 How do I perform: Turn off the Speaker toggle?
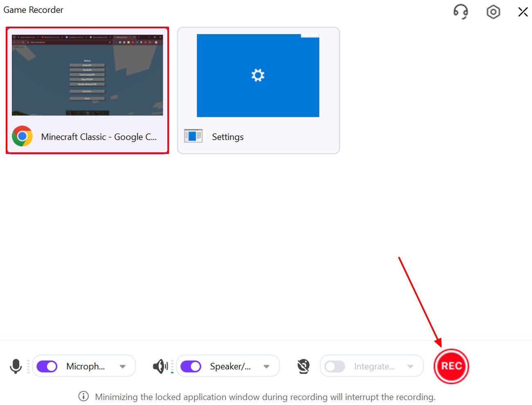click(191, 366)
